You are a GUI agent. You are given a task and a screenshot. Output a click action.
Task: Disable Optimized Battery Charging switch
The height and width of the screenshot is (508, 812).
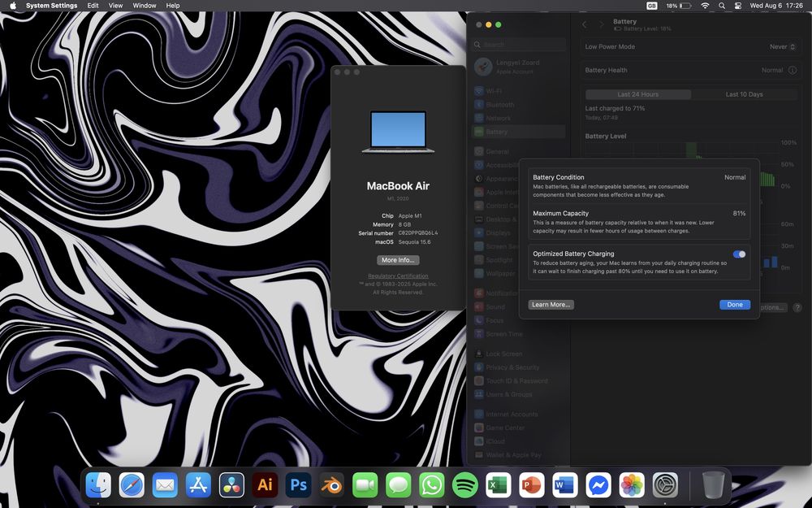(739, 254)
